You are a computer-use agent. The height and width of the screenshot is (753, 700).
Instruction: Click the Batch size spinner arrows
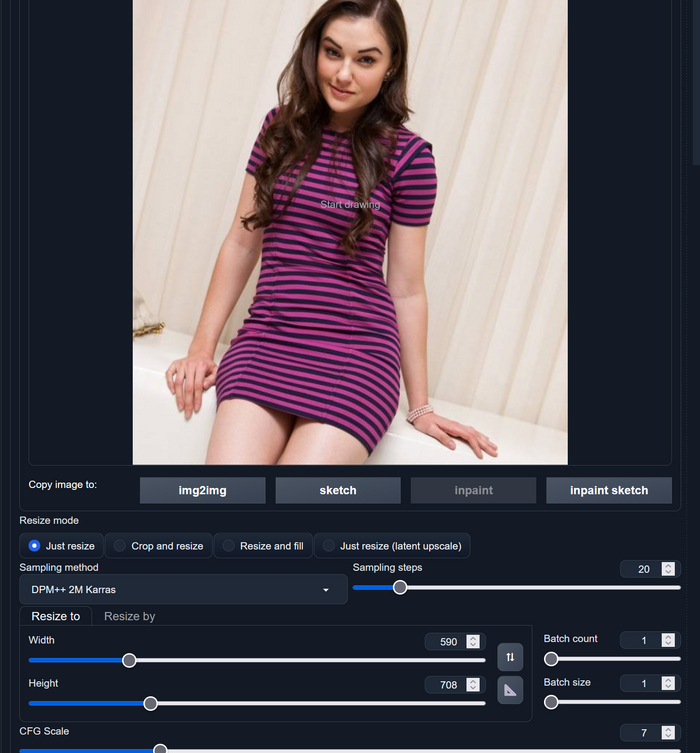[x=668, y=683]
